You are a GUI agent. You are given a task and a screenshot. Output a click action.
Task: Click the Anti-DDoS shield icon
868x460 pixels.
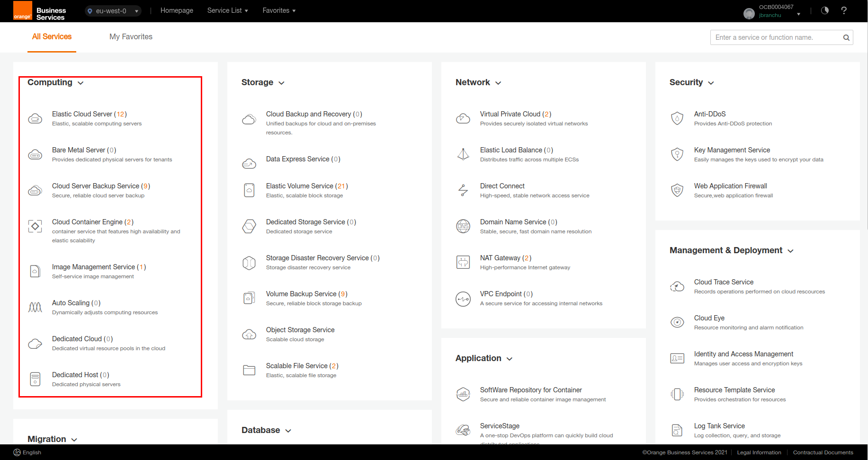[x=677, y=118]
